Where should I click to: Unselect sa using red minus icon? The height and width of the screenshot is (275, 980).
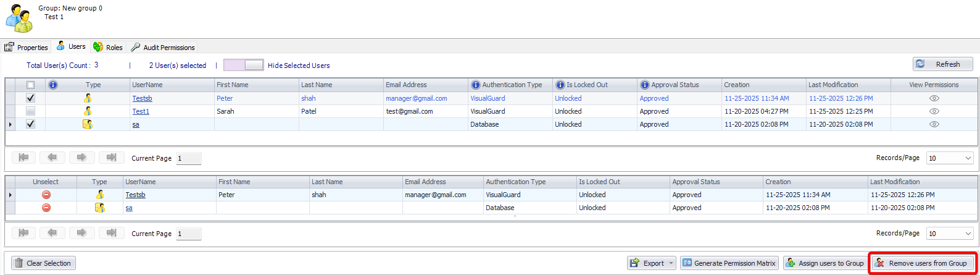pyautogui.click(x=46, y=208)
